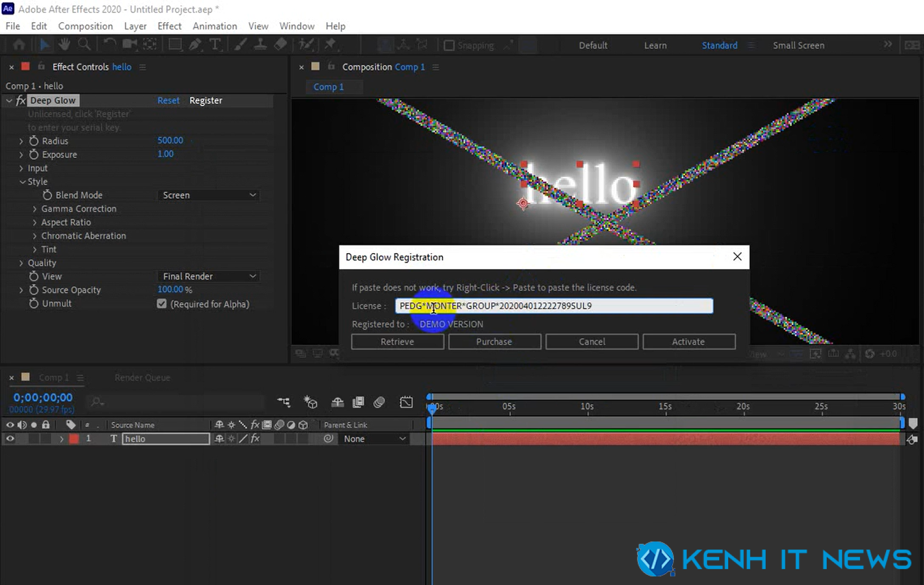Click the Reset link for Deep Glow
The height and width of the screenshot is (585, 924).
[x=168, y=100]
